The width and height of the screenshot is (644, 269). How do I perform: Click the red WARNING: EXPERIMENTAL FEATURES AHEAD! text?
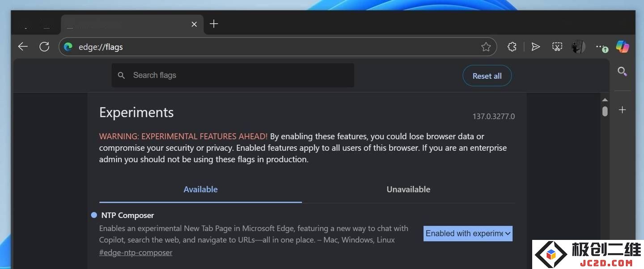pyautogui.click(x=183, y=136)
